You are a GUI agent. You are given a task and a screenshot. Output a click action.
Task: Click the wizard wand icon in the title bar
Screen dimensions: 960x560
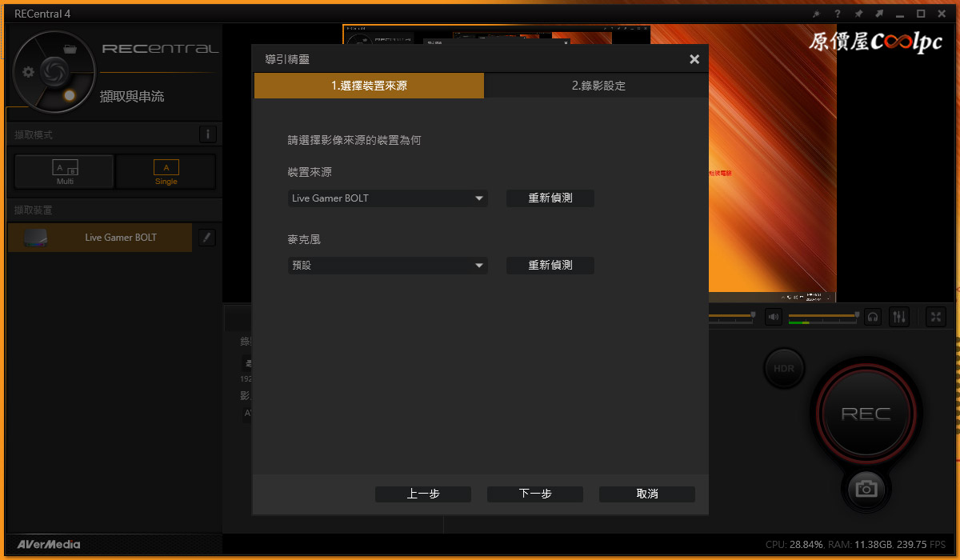click(816, 14)
